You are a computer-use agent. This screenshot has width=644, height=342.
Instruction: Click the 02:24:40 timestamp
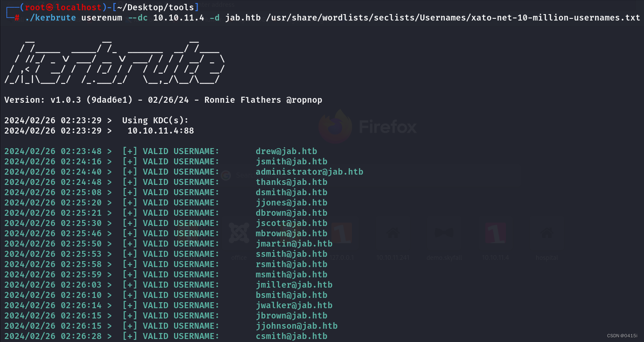81,172
